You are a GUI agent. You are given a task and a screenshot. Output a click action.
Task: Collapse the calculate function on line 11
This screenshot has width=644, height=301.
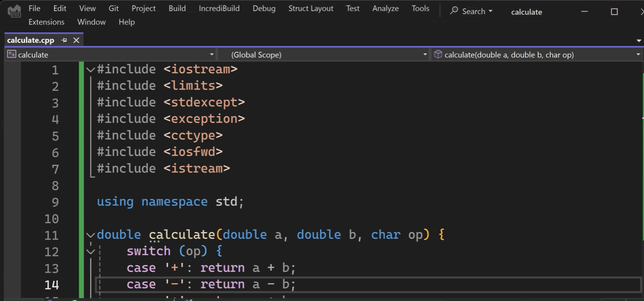(91, 235)
